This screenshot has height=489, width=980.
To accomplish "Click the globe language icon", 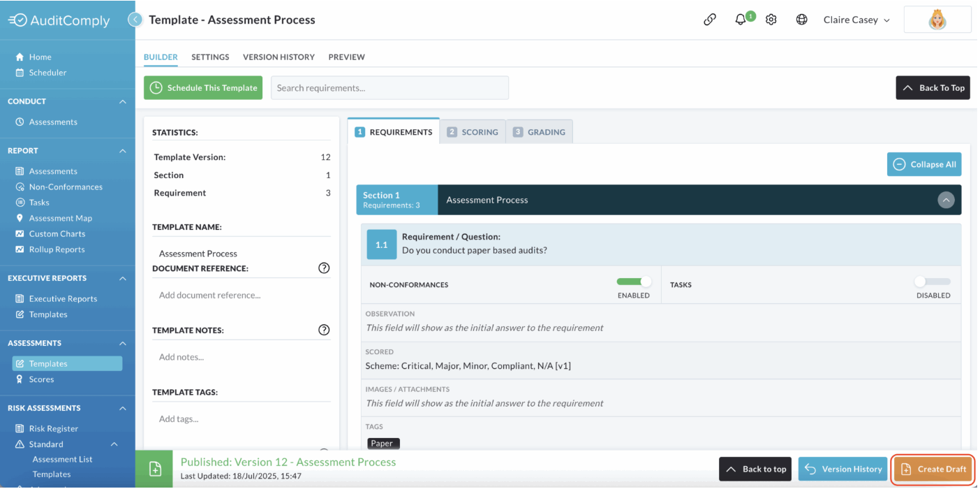I will coord(802,20).
